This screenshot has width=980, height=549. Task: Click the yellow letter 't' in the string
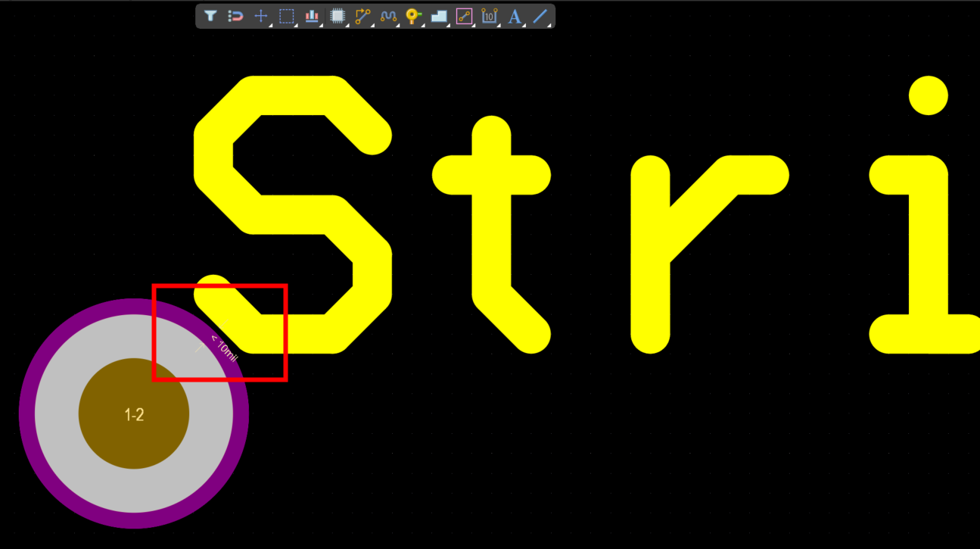(492, 227)
